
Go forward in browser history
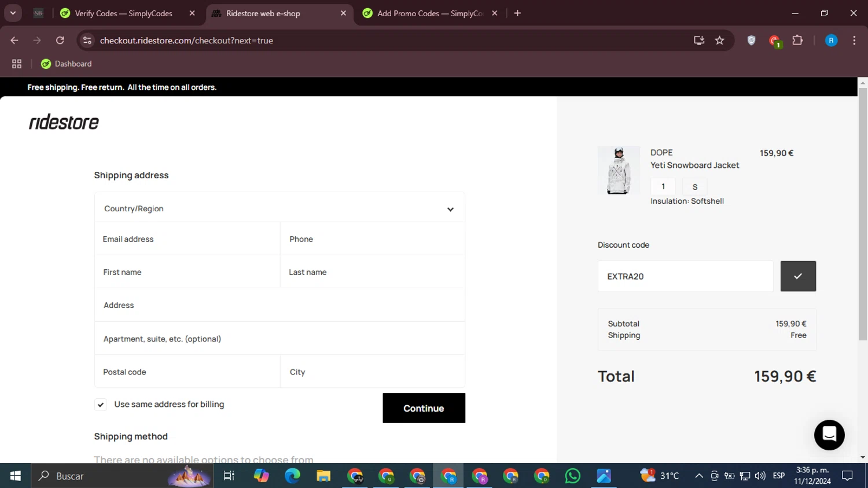click(x=37, y=41)
